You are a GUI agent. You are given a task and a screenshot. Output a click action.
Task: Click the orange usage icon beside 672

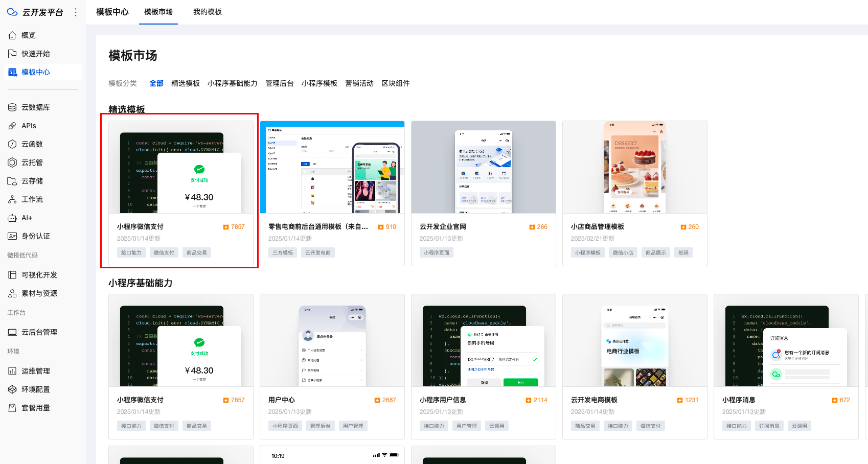835,400
